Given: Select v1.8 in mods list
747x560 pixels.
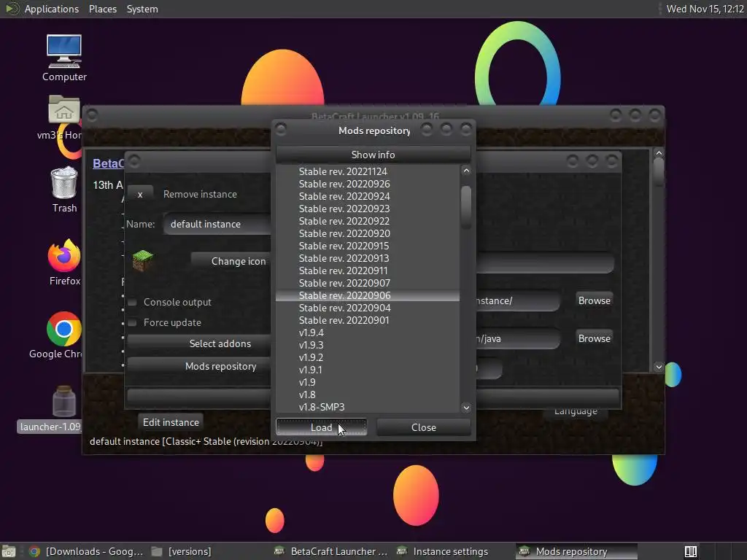Looking at the screenshot, I should tap(368, 394).
